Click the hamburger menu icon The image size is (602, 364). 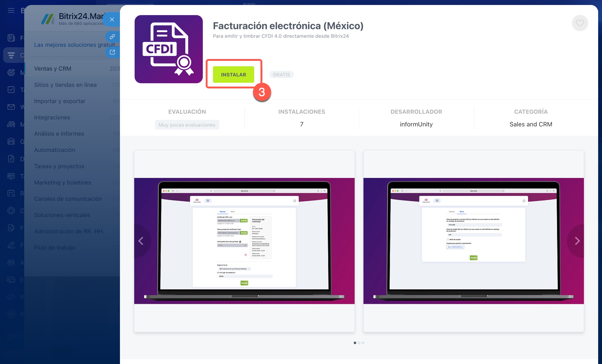click(x=11, y=10)
